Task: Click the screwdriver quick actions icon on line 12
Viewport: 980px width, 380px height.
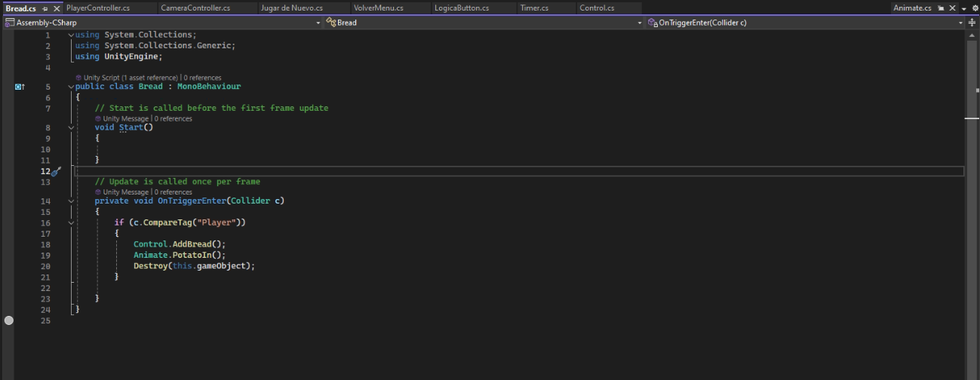Action: (x=57, y=172)
